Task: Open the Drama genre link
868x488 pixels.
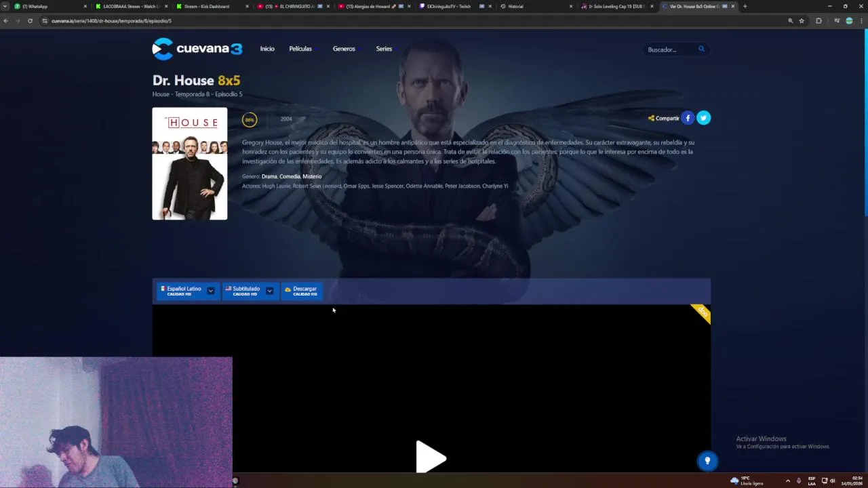Action: (x=269, y=176)
